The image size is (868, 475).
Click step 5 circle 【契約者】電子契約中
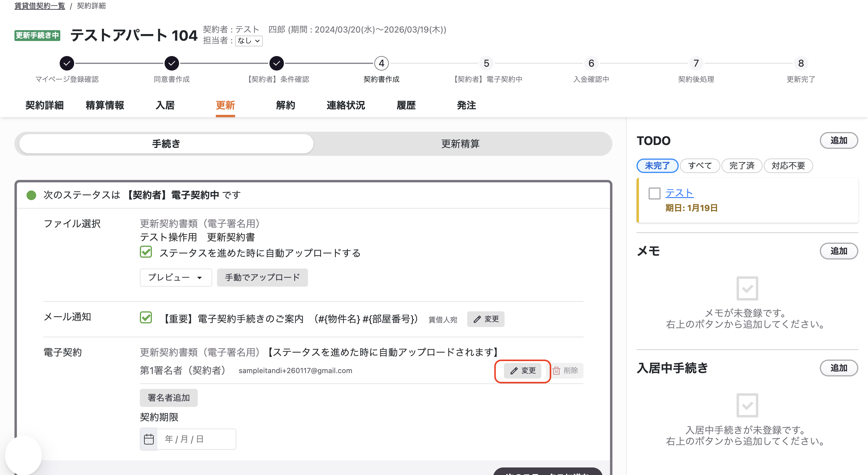(486, 63)
